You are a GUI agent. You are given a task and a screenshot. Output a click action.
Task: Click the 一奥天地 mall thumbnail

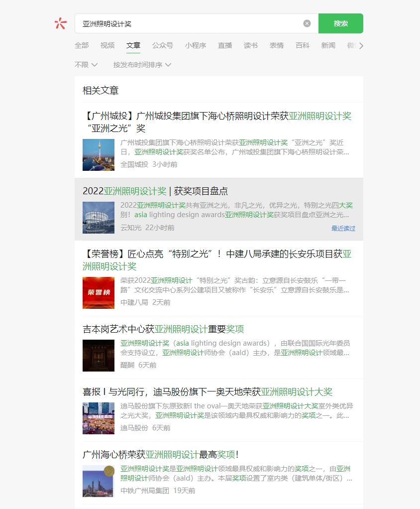tap(99, 418)
